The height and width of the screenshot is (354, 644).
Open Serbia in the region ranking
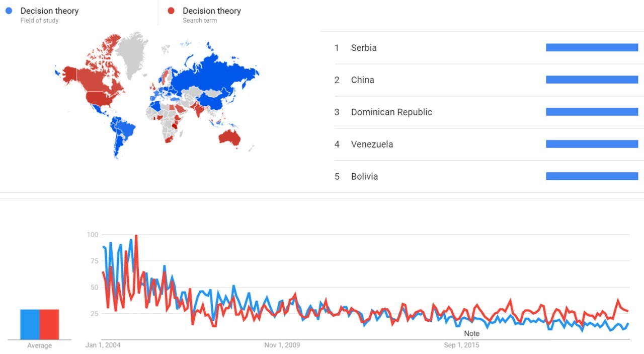click(364, 48)
